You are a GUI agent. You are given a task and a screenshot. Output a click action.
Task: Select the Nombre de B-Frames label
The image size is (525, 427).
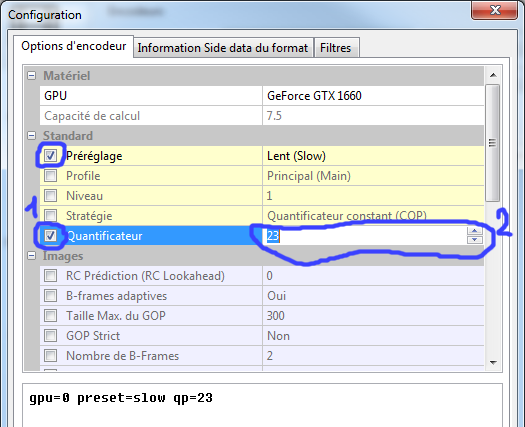point(123,356)
